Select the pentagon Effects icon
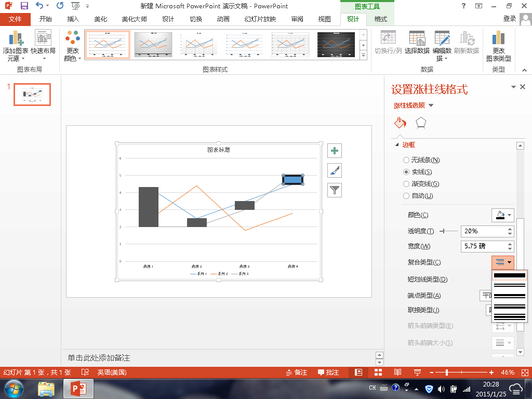Screen dimensions: 532x399 [x=421, y=123]
